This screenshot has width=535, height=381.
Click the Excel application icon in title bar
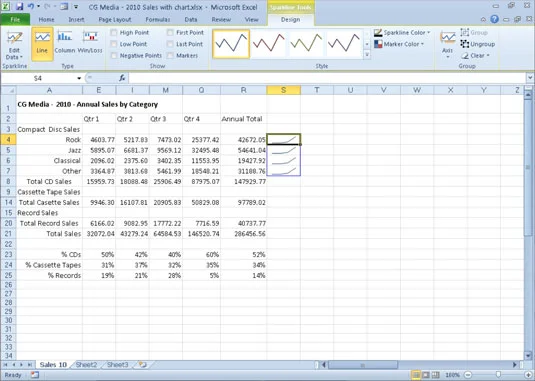[5, 6]
